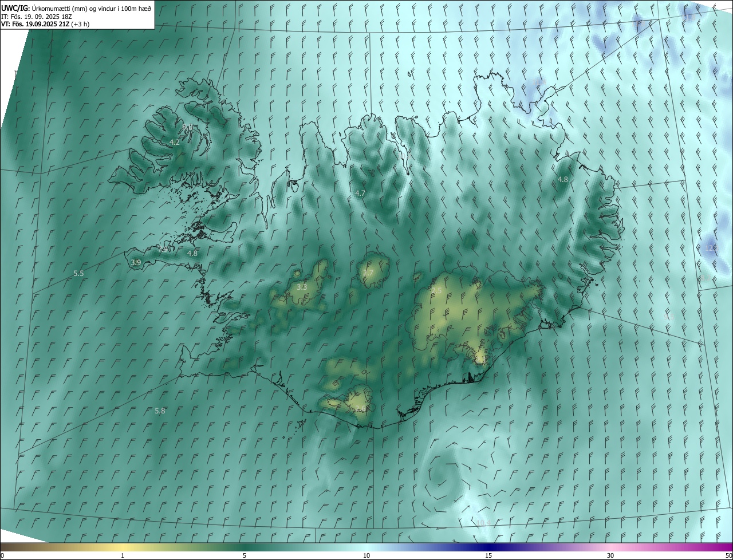Viewport: 733px width, 560px height.
Task: Click the 4.2 value over the Westfjords
Action: click(x=175, y=142)
